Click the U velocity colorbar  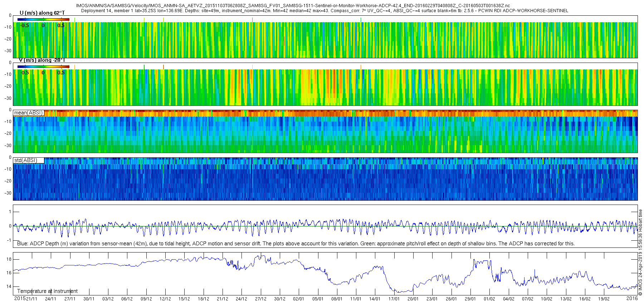[x=43, y=19]
